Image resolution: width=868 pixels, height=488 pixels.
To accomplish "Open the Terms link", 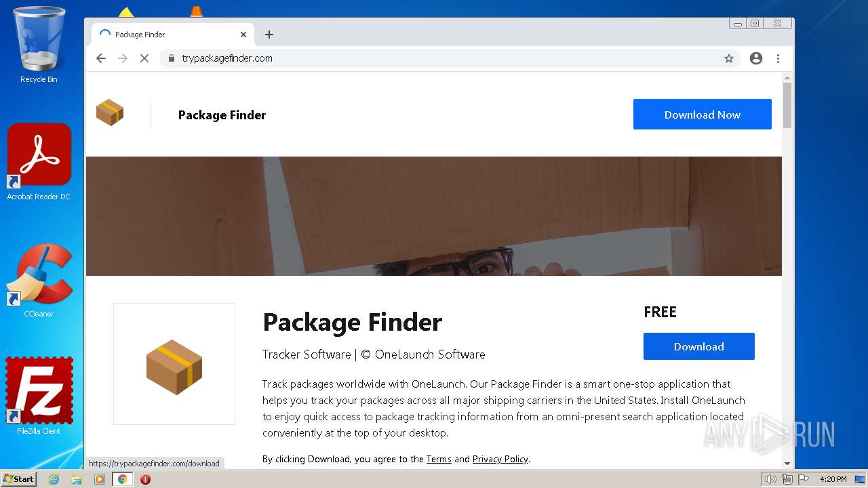I will (x=439, y=459).
